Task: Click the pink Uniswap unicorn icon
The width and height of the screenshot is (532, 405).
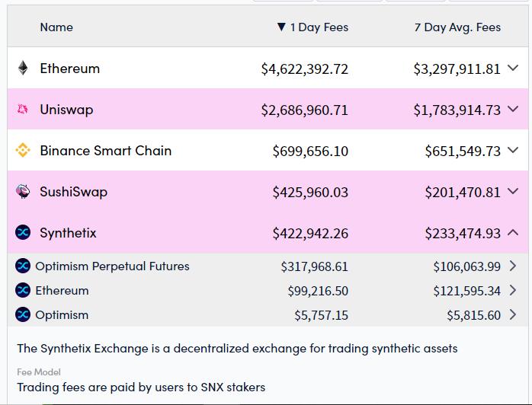Action: tap(23, 110)
